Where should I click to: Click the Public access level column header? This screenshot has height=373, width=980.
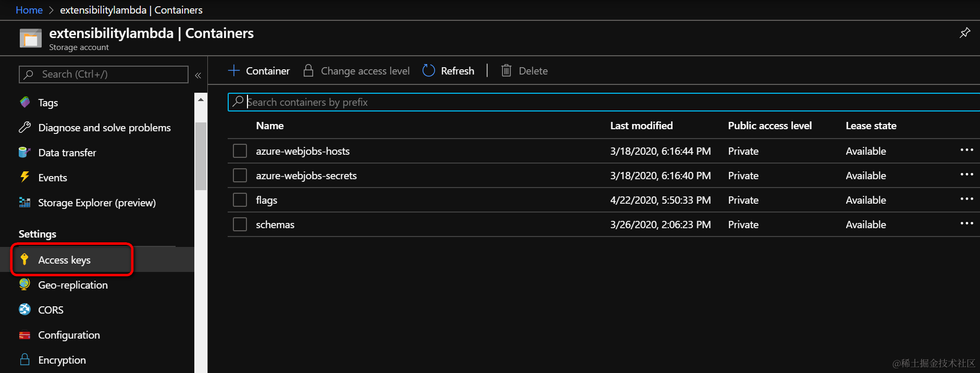(770, 126)
